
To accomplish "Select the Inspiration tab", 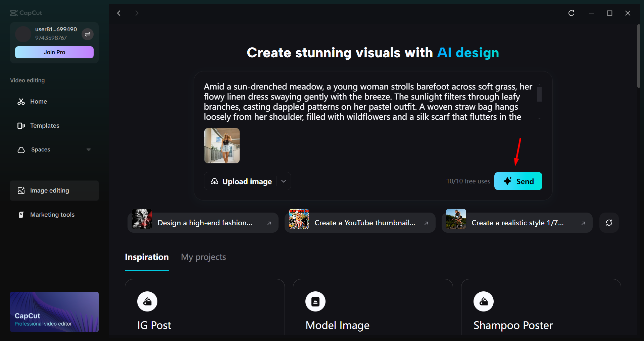I will [x=147, y=257].
